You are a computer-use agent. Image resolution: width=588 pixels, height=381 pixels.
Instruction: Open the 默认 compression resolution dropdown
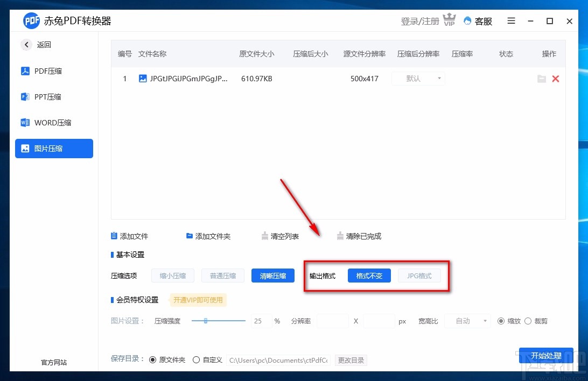(x=418, y=79)
